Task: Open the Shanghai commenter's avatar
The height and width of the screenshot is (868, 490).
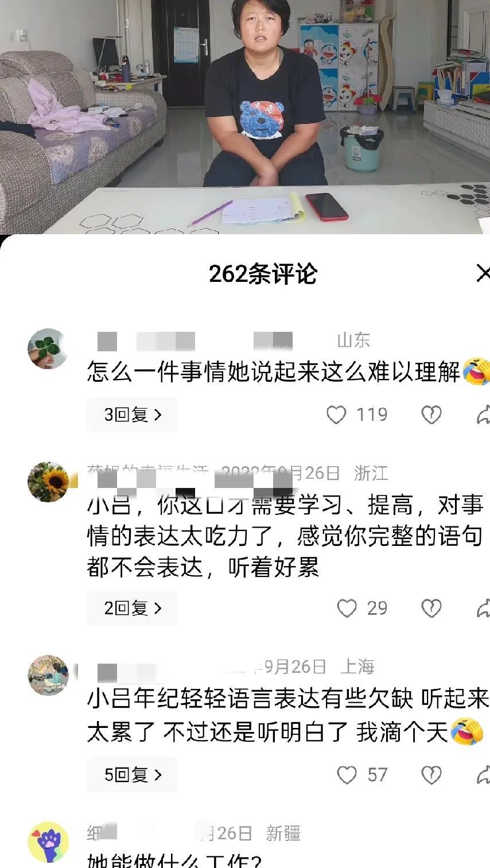Action: point(48,675)
